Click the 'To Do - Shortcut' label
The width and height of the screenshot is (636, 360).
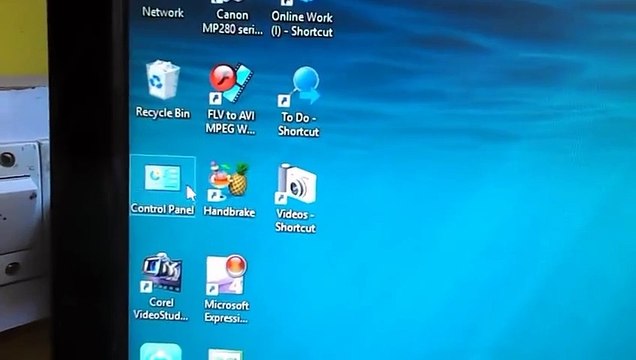(x=299, y=124)
